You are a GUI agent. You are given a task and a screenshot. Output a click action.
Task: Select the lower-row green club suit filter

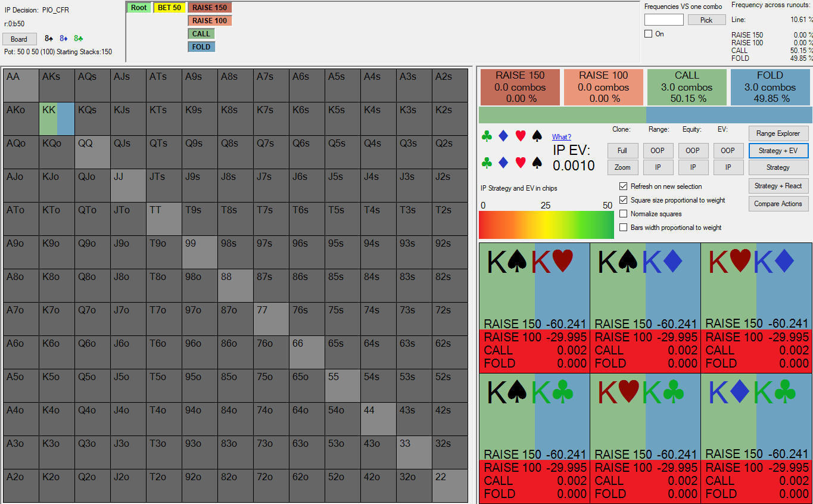click(487, 162)
